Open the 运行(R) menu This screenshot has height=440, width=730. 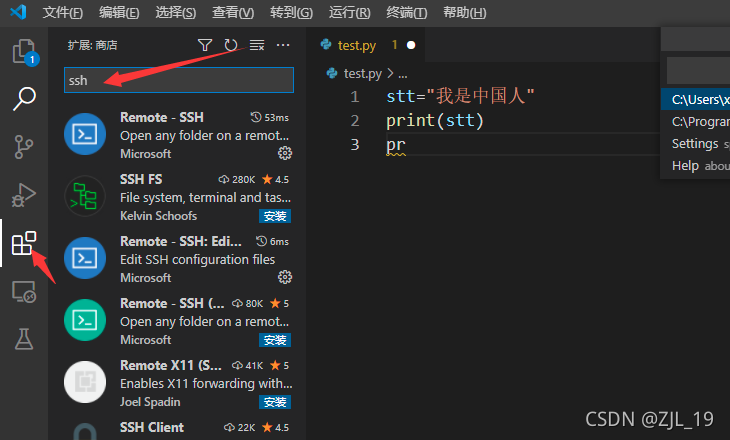coord(349,12)
